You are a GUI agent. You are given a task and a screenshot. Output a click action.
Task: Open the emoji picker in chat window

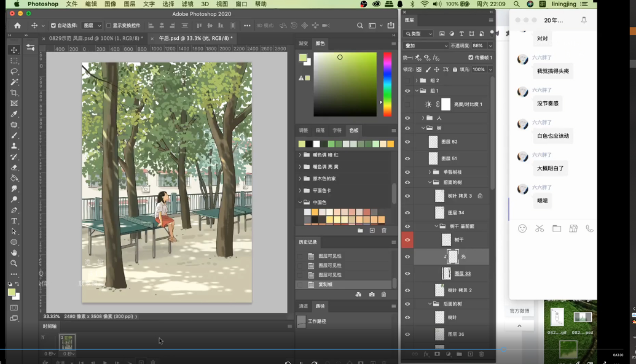[x=522, y=228]
